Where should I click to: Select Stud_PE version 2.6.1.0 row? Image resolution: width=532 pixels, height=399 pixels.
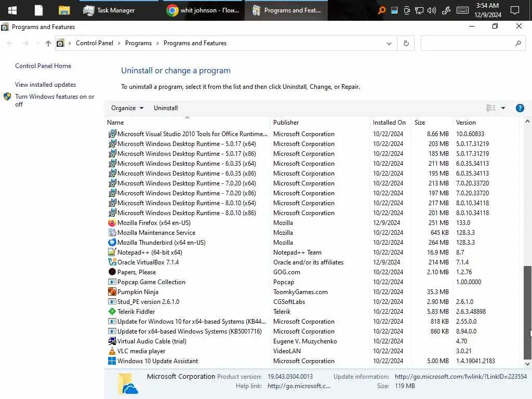click(312, 302)
